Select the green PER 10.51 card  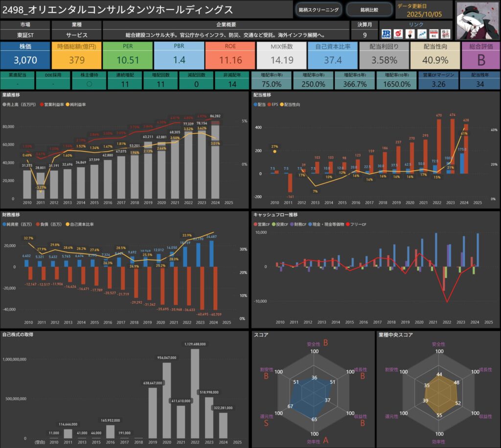coord(128,55)
